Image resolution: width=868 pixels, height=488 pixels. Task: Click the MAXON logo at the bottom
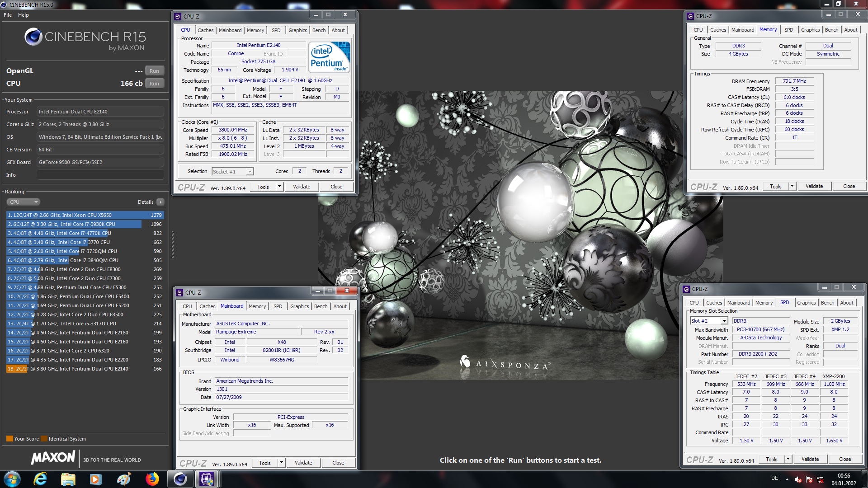click(x=53, y=457)
